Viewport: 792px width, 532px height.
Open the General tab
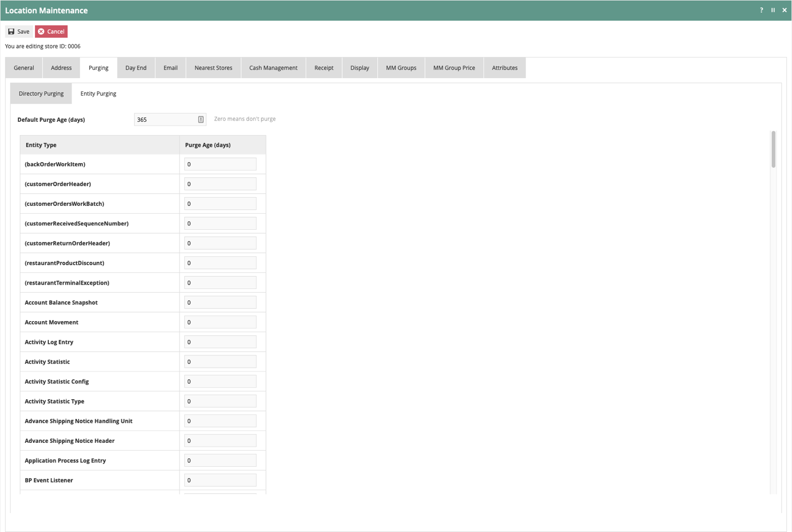point(24,68)
